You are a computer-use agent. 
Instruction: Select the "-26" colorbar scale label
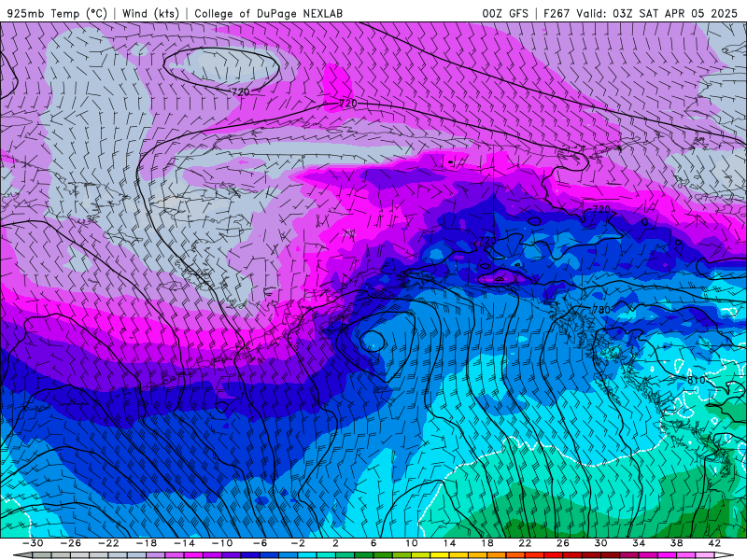(x=71, y=543)
